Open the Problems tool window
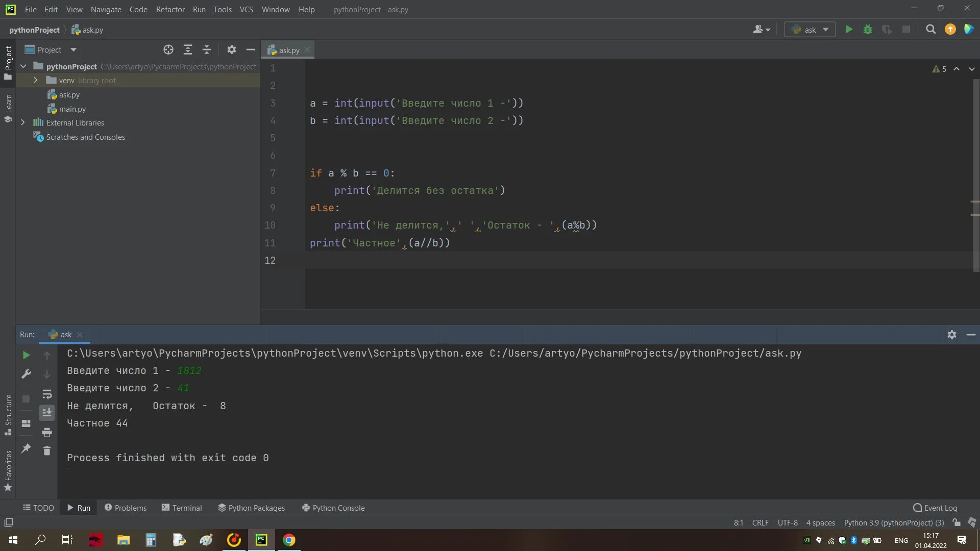Viewport: 980px width, 551px height. pyautogui.click(x=126, y=508)
